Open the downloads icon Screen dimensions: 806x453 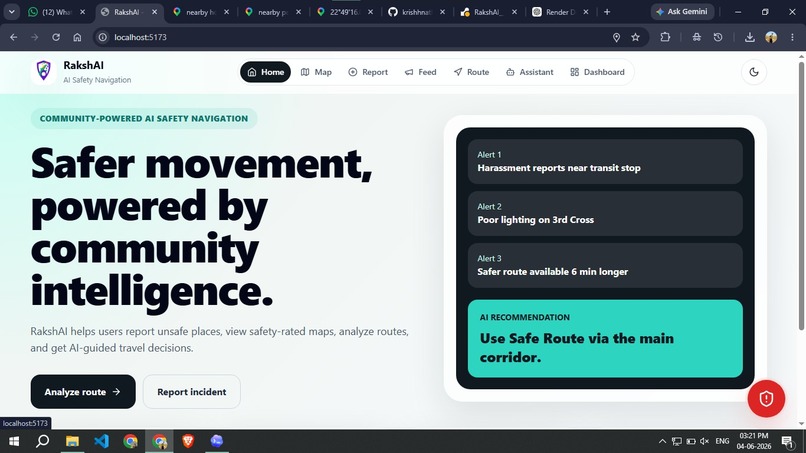(750, 37)
